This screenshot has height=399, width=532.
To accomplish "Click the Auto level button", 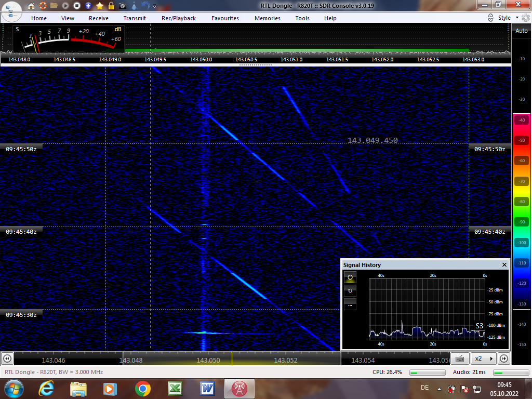I will coord(522,31).
